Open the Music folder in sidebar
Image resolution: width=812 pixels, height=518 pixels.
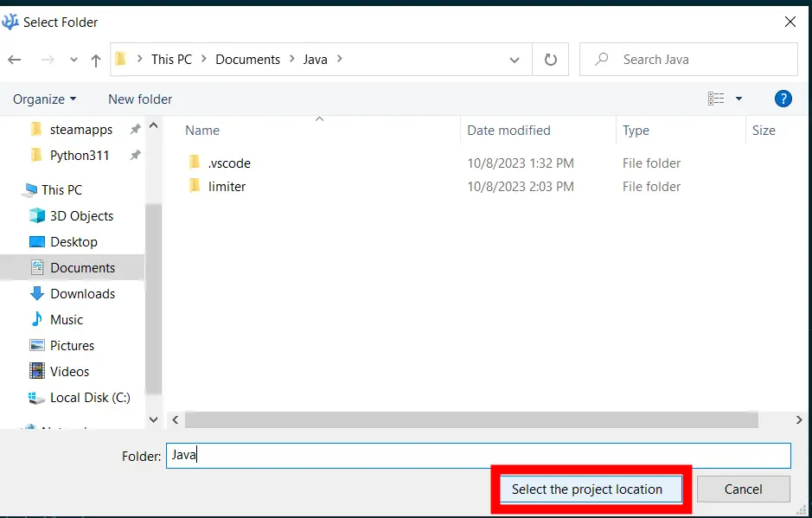pyautogui.click(x=67, y=320)
